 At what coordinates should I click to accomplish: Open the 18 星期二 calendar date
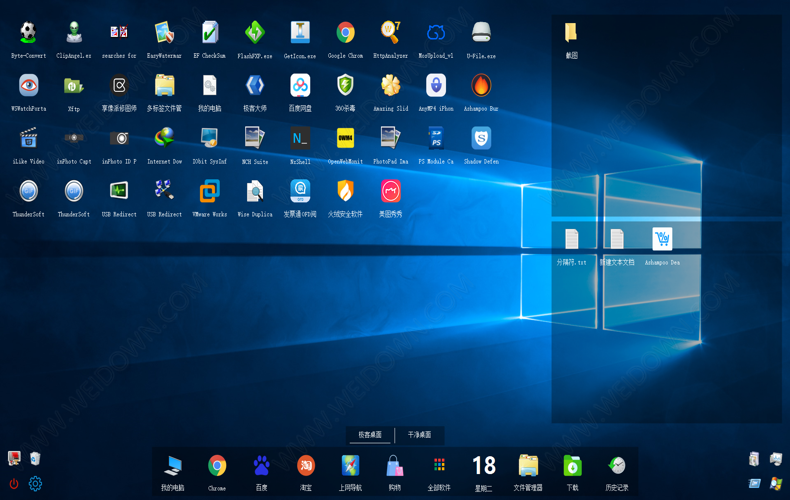click(x=484, y=466)
